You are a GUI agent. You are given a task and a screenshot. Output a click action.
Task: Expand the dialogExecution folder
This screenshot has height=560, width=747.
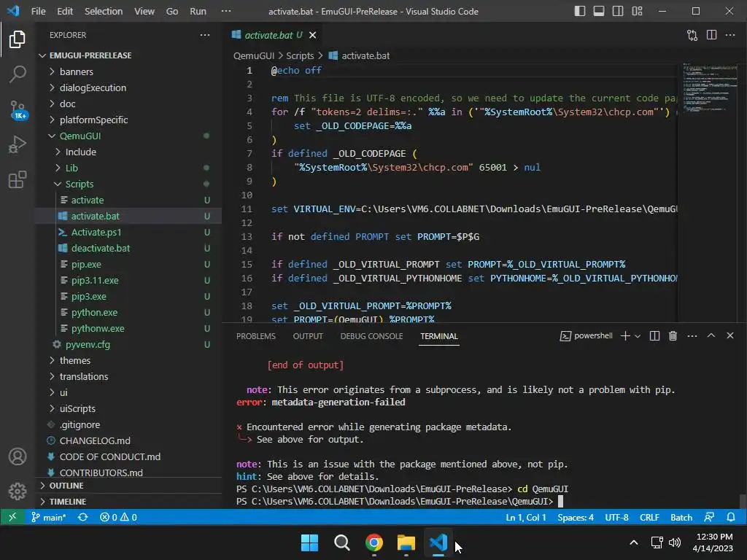click(130, 87)
